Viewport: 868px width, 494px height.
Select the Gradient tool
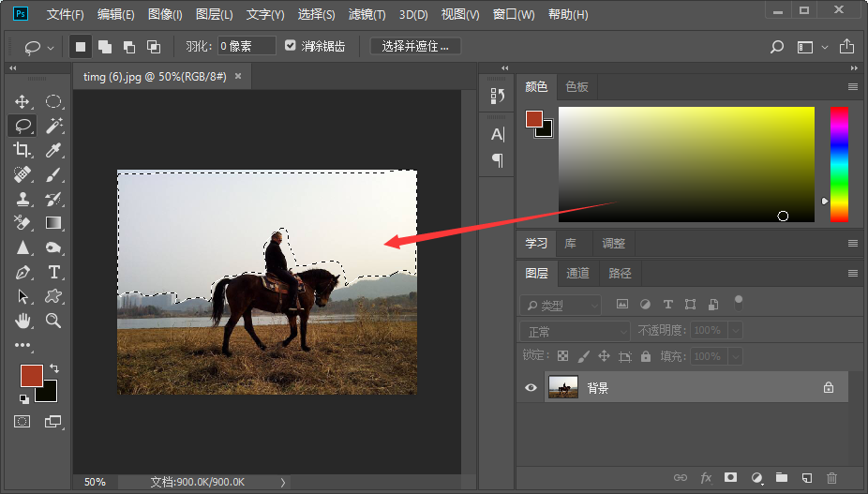pos(53,223)
